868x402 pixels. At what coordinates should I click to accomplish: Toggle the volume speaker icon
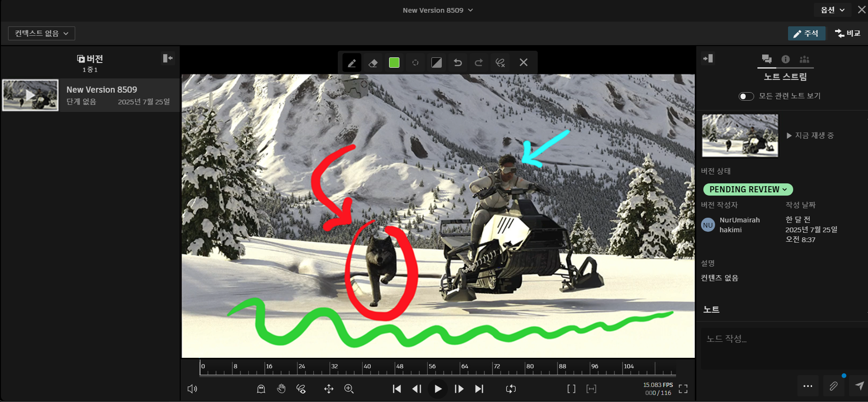pos(192,389)
